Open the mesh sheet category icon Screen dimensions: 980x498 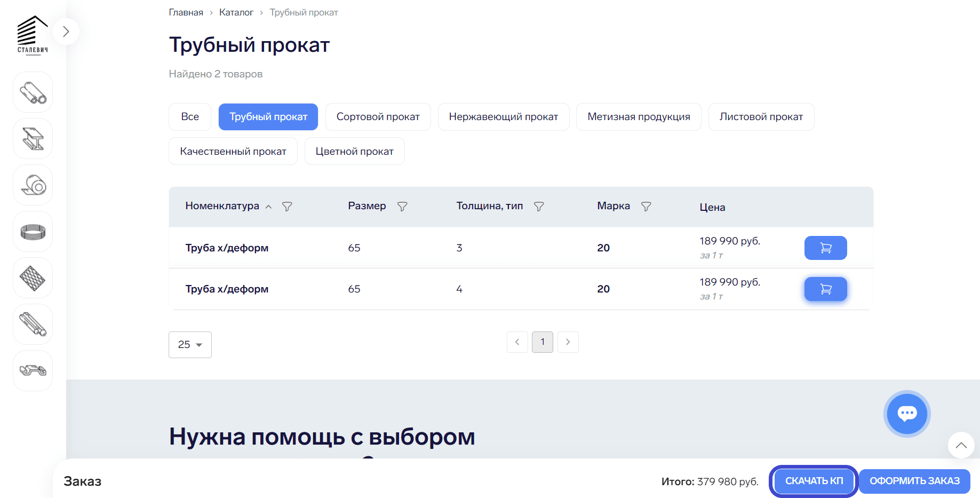[33, 278]
